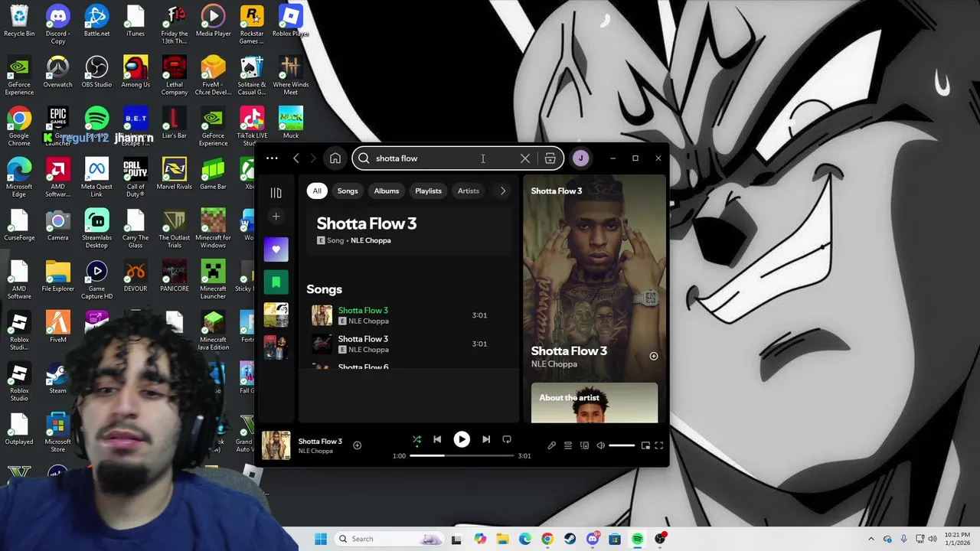Open the play queue
Image resolution: width=980 pixels, height=551 pixels.
tap(568, 445)
